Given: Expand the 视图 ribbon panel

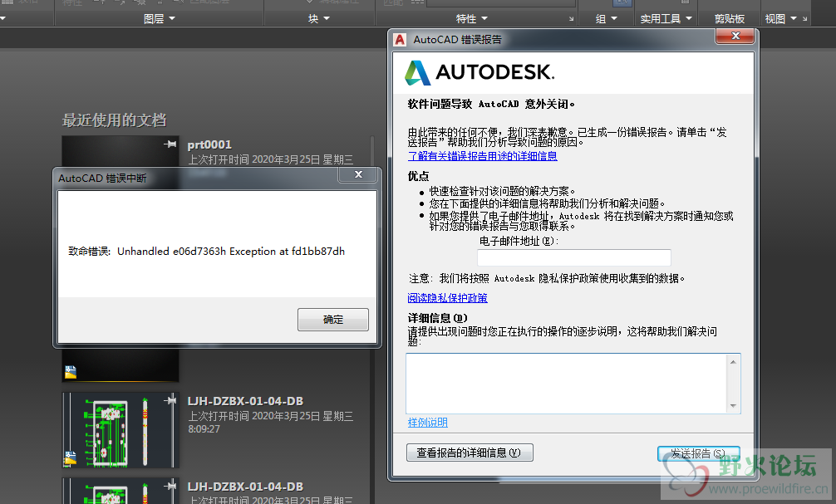Looking at the screenshot, I should point(780,18).
